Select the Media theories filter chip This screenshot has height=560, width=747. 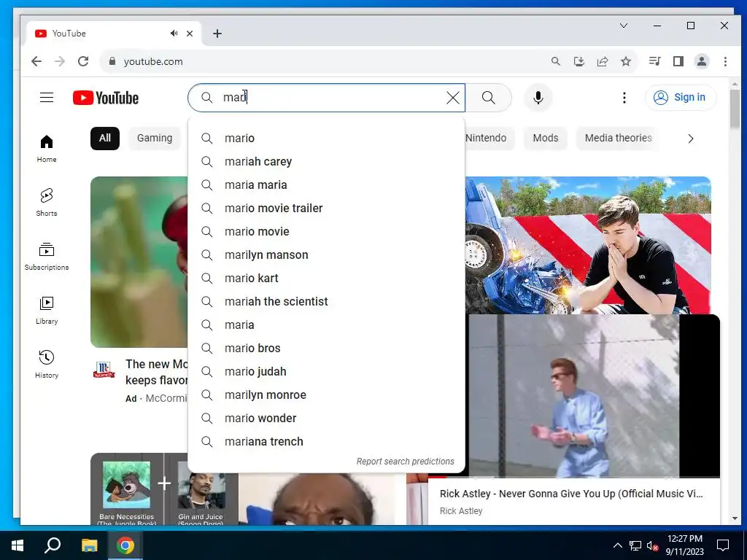coord(618,138)
